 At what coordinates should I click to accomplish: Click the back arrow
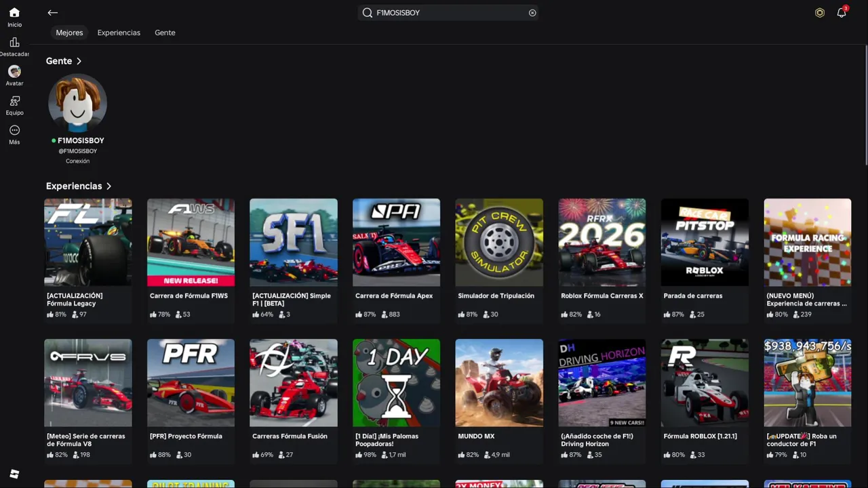tap(53, 13)
